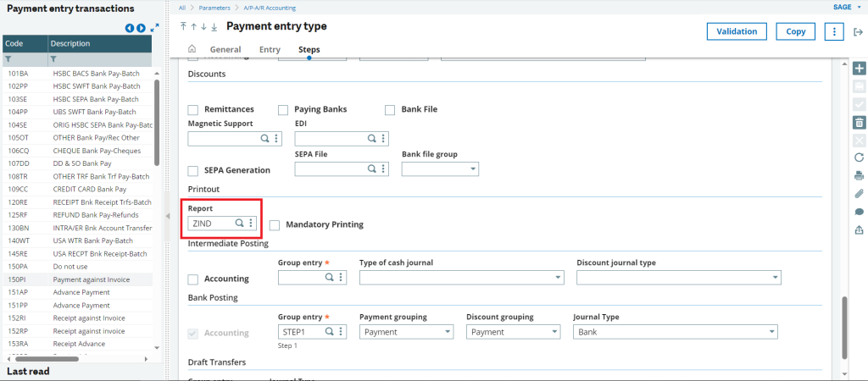Screen dimensions: 868x381
Task: Go to previous record arrow
Action: tap(193, 26)
